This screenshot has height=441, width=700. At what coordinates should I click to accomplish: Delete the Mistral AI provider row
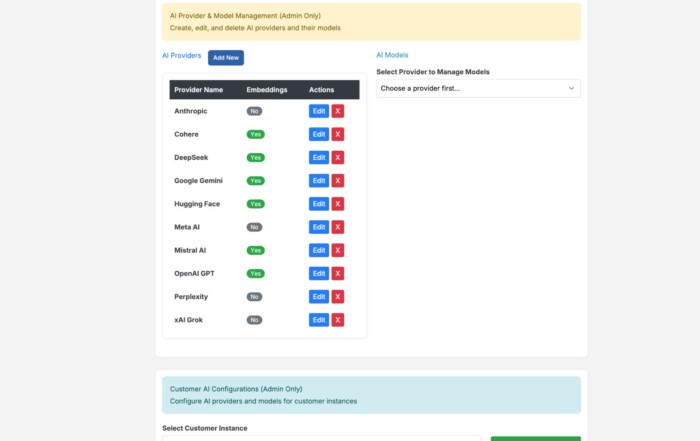(x=338, y=250)
